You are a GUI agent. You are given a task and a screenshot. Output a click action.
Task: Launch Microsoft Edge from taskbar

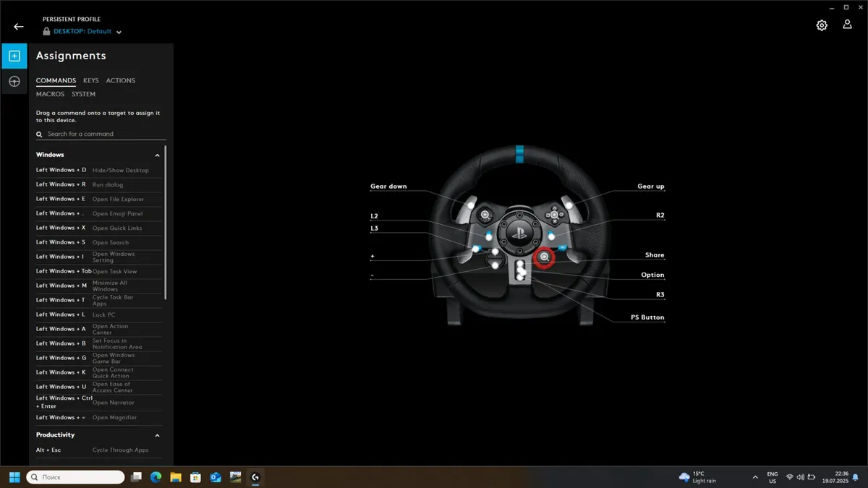click(156, 477)
